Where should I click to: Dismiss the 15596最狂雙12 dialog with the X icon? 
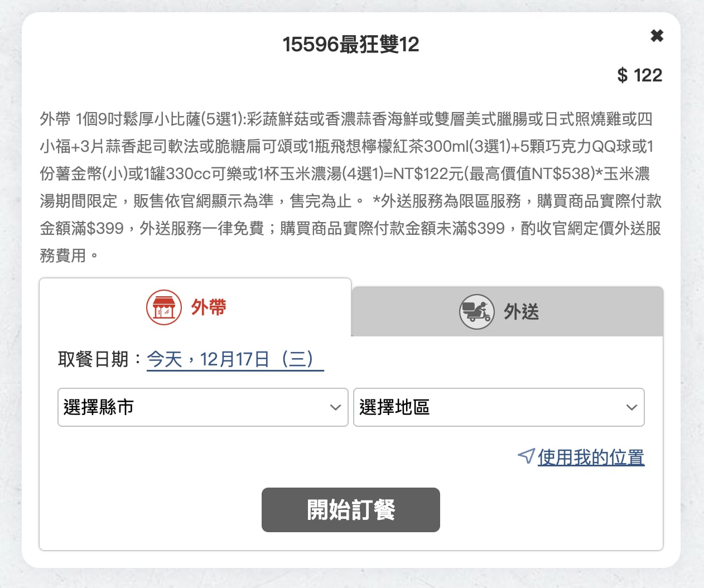(657, 35)
